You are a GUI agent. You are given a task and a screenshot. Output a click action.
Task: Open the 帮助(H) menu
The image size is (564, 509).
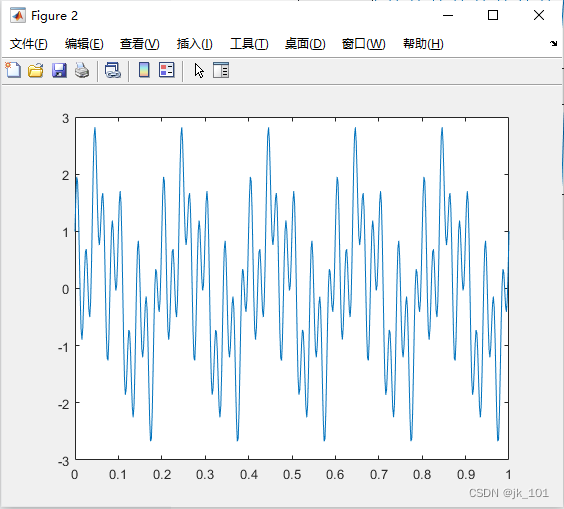pos(423,44)
